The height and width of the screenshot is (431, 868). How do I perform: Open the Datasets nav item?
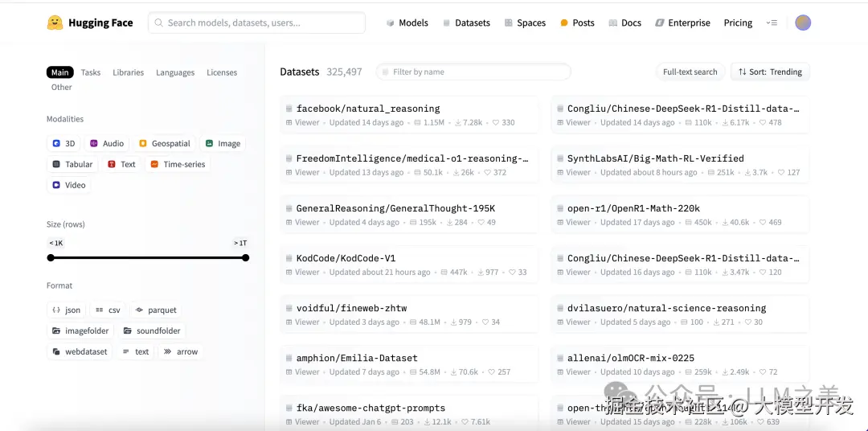(x=467, y=23)
